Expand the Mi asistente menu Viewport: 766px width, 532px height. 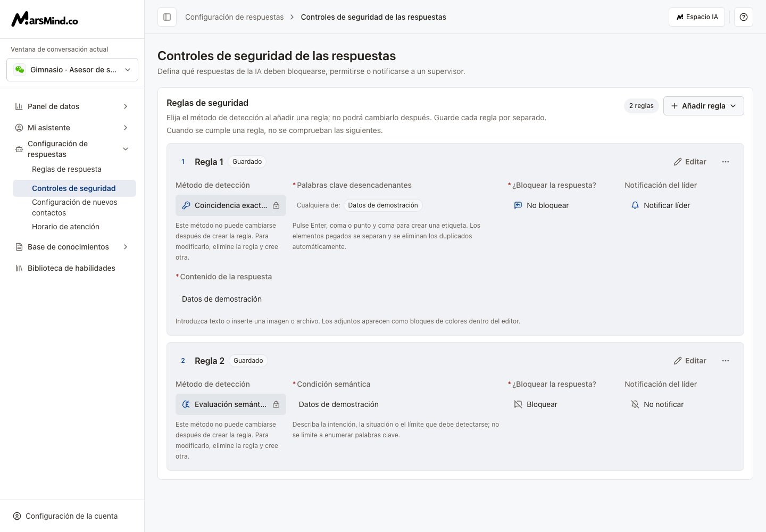click(126, 128)
